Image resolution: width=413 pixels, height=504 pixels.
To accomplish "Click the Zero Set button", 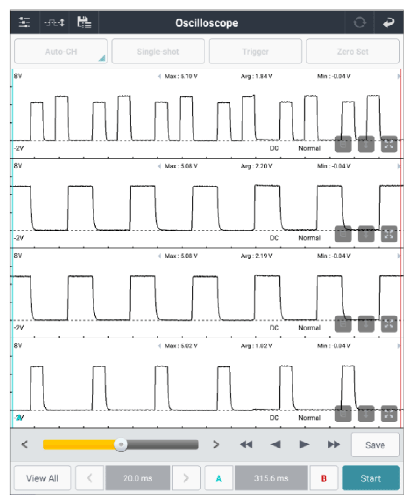I will coord(353,51).
